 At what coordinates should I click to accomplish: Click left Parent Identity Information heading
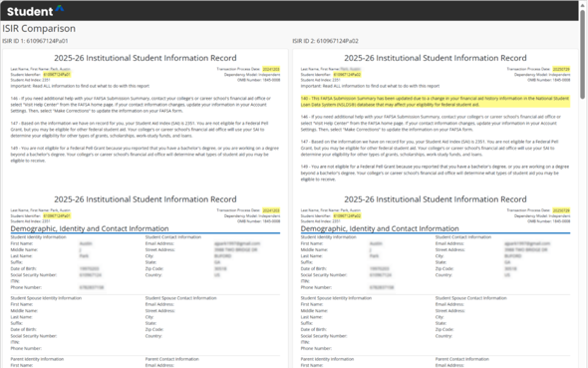click(37, 359)
